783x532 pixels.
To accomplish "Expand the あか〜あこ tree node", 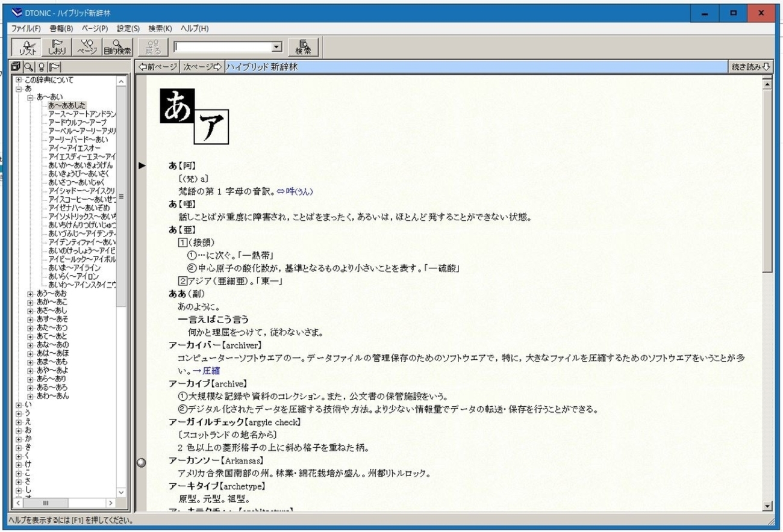I will click(x=30, y=302).
